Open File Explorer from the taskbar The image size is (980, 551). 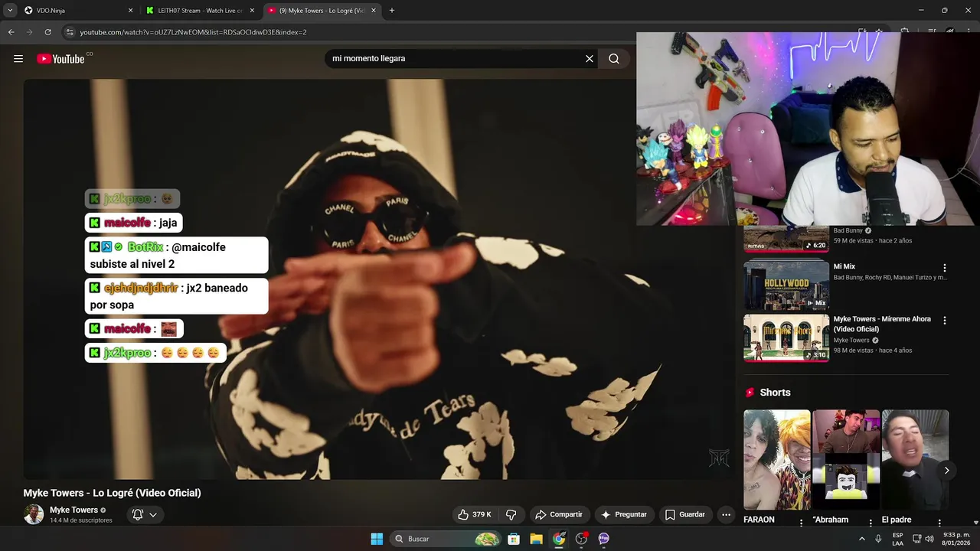click(x=536, y=539)
